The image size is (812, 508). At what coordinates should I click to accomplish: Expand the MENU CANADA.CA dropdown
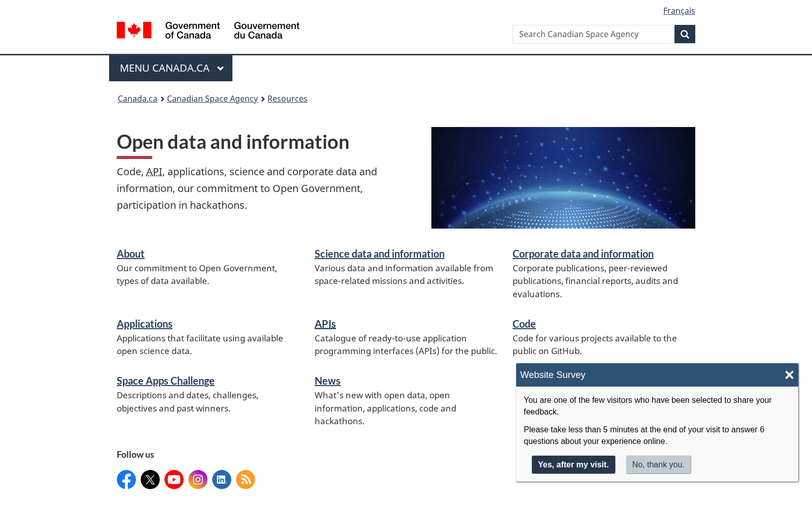(x=171, y=68)
